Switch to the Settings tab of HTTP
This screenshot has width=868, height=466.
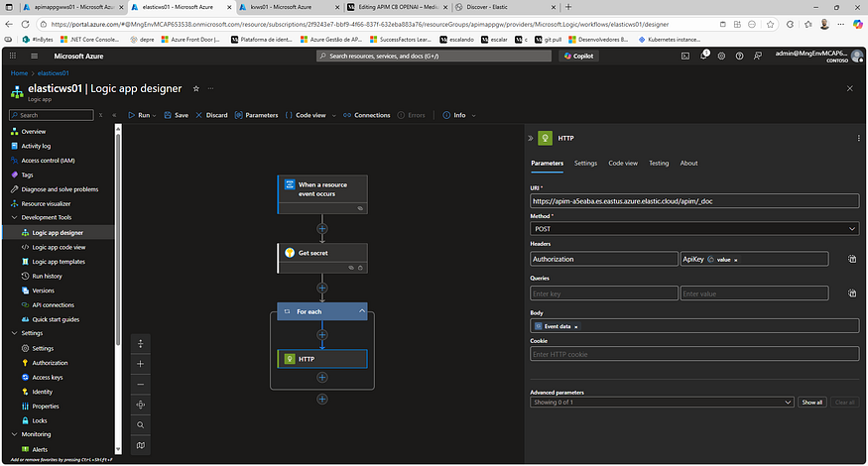coord(585,164)
